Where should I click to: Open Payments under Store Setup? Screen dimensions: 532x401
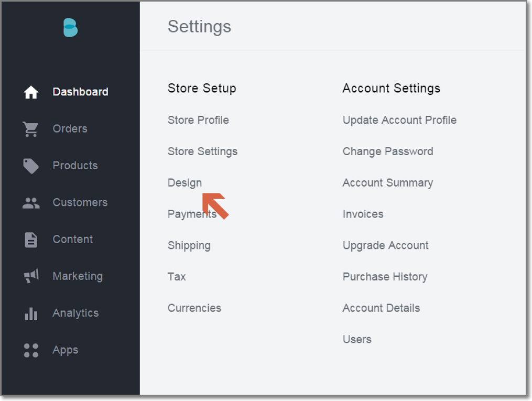(x=191, y=214)
